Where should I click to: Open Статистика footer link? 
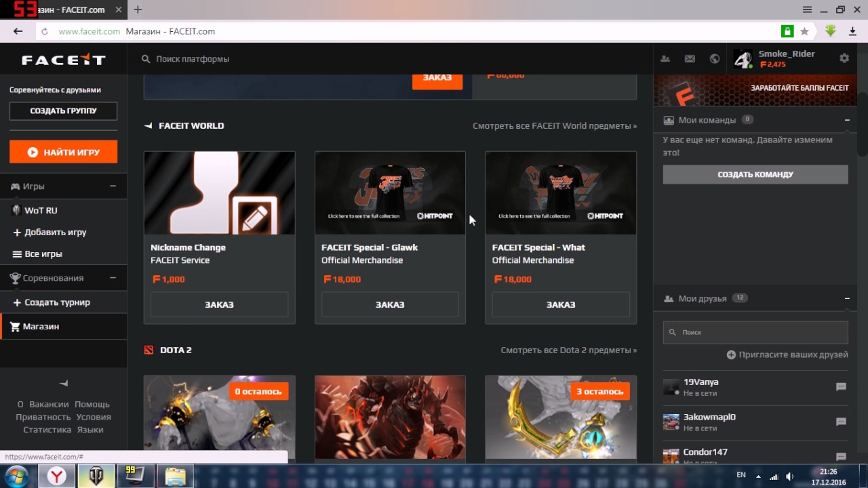tap(47, 430)
